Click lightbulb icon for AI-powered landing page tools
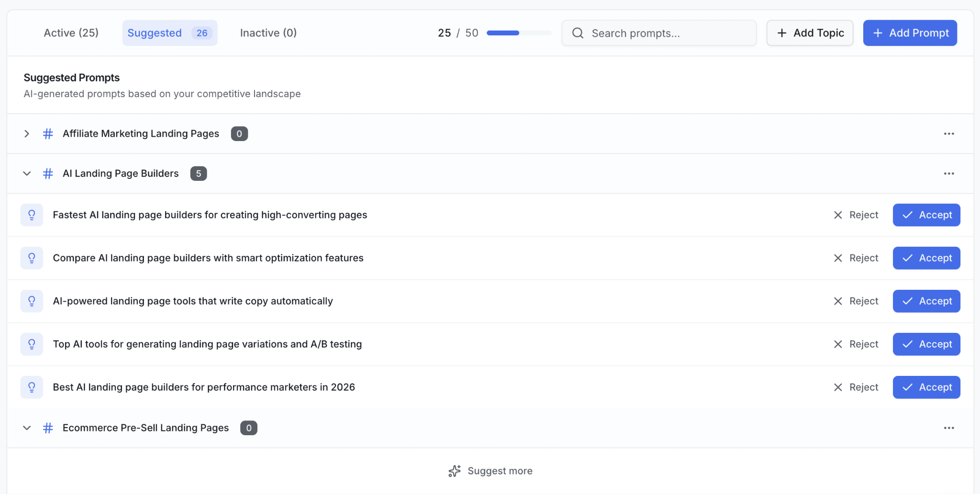This screenshot has height=494, width=980. click(x=32, y=301)
